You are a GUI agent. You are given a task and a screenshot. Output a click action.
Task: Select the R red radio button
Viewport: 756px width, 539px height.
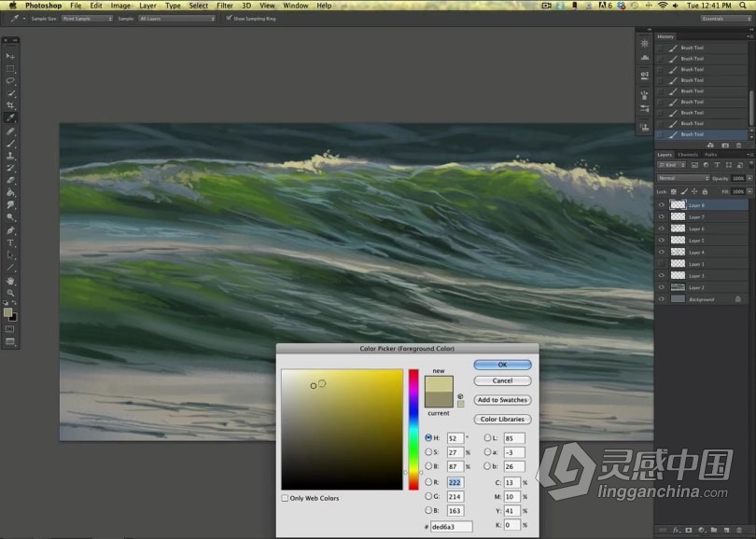pos(428,482)
